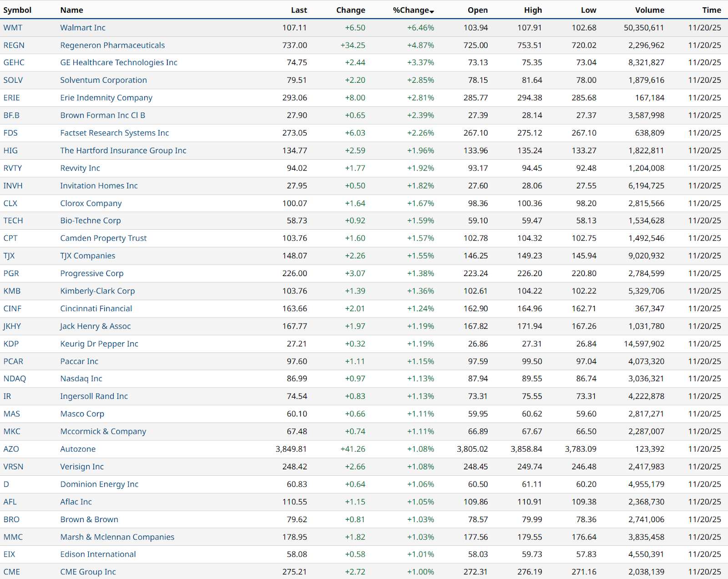The width and height of the screenshot is (728, 579).
Task: Open the JKHY symbol link
Action: click(12, 327)
